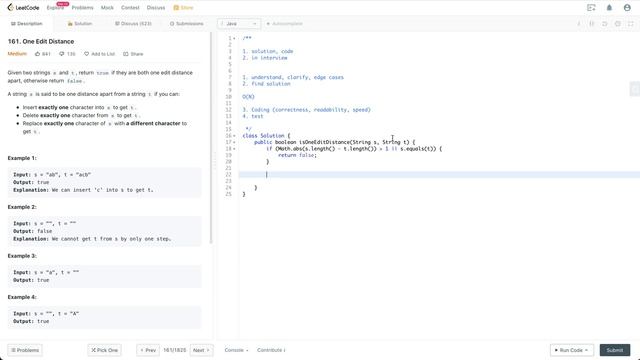Click the right-edge side panel handle
Image resolution: width=640 pixels, height=360 pixels.
tap(635, 89)
